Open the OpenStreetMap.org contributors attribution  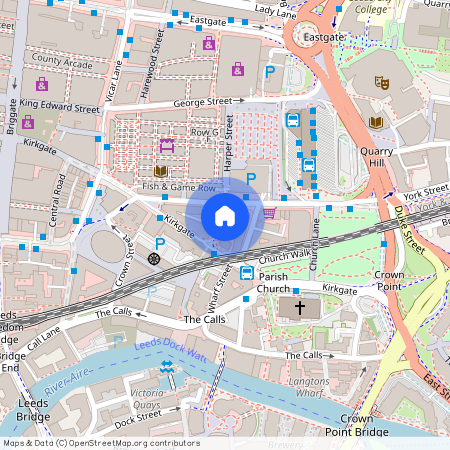[x=134, y=443]
